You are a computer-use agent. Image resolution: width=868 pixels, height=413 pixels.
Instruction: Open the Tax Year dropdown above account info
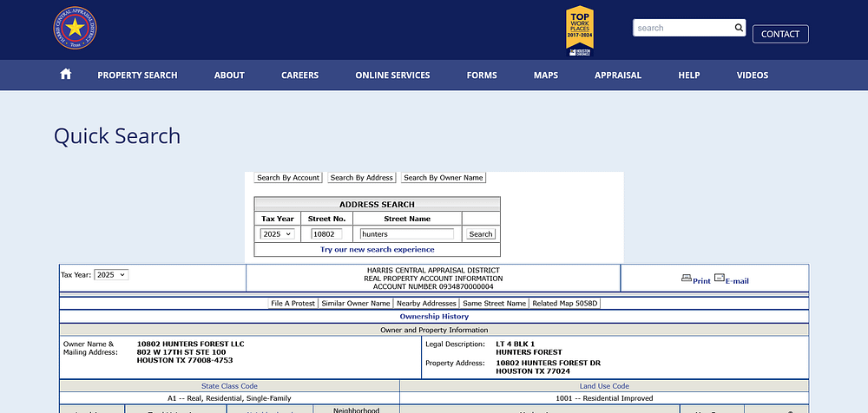pos(111,274)
